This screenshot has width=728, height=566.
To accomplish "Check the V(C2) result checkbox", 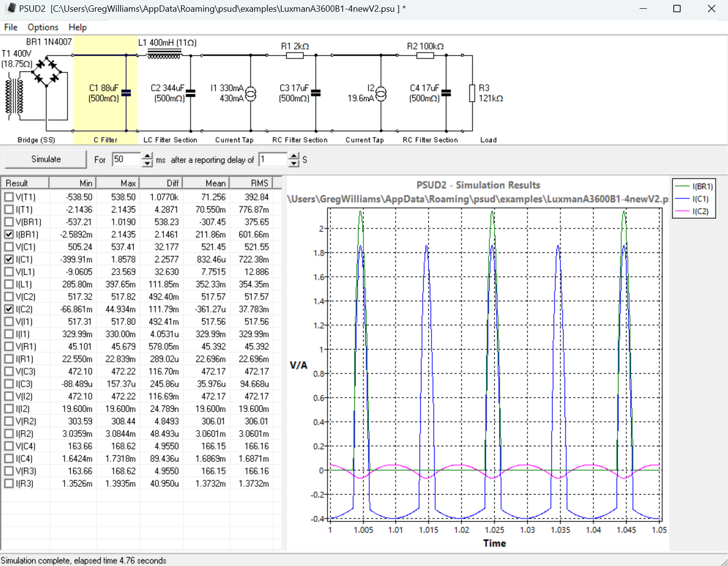I will point(9,297).
